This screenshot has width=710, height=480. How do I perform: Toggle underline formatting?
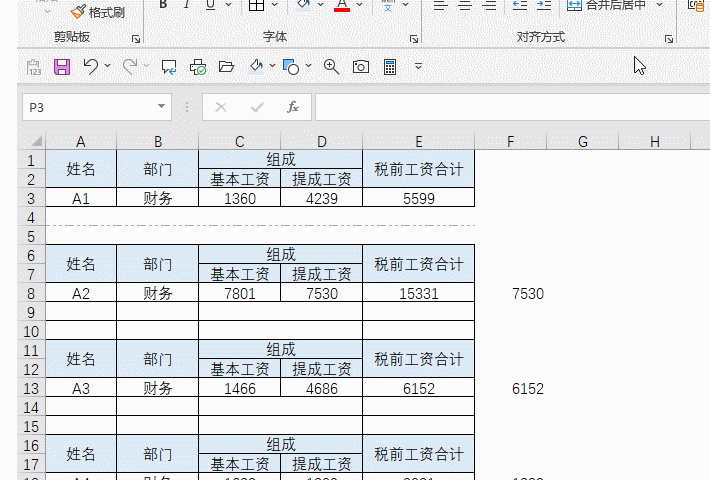pos(210,5)
